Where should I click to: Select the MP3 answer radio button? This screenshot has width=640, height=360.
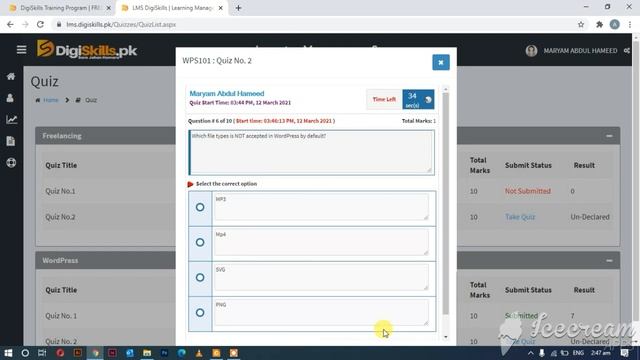(200, 207)
